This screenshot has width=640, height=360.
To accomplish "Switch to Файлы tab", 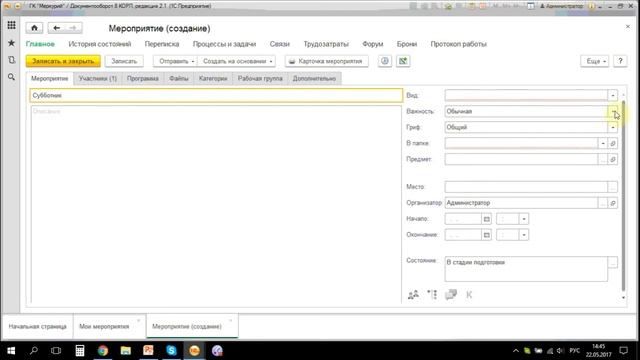I will [179, 78].
